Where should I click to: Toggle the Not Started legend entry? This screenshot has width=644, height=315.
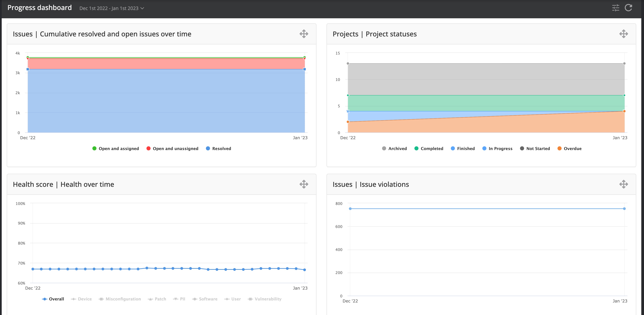(538, 148)
